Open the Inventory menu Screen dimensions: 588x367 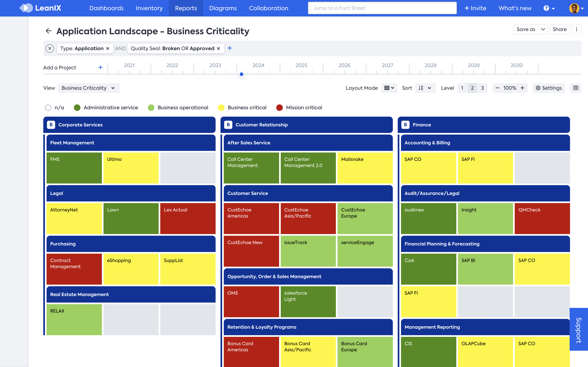click(x=149, y=8)
